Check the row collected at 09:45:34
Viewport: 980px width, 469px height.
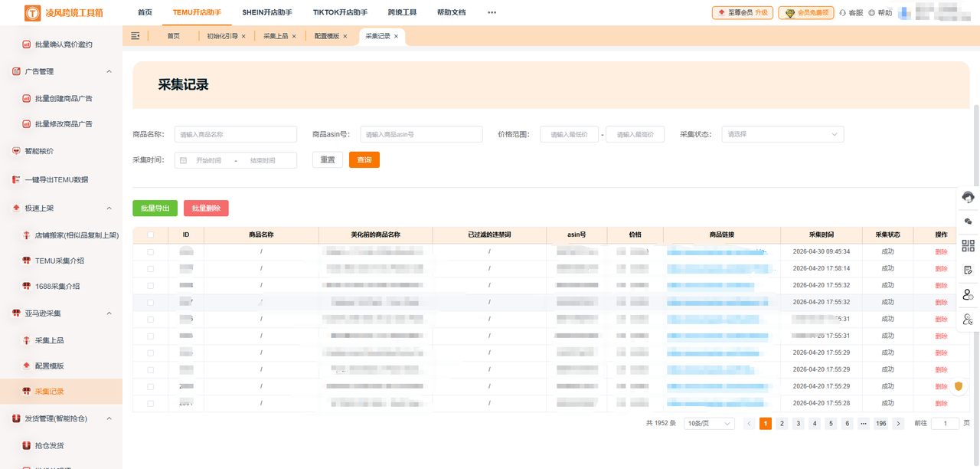click(150, 251)
